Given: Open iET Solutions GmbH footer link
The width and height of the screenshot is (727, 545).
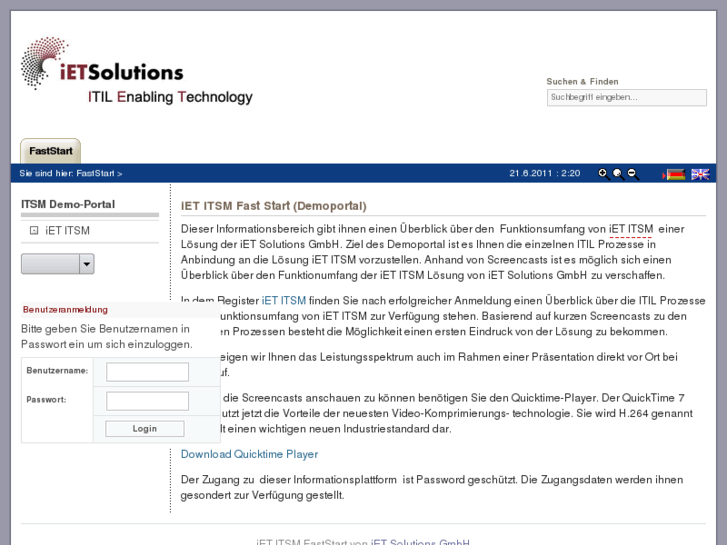Looking at the screenshot, I should (x=420, y=542).
